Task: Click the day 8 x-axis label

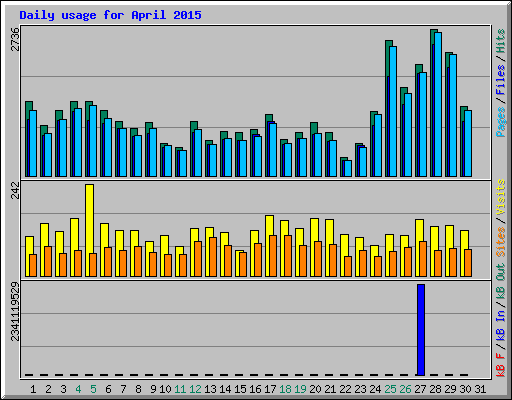Action: (x=138, y=389)
